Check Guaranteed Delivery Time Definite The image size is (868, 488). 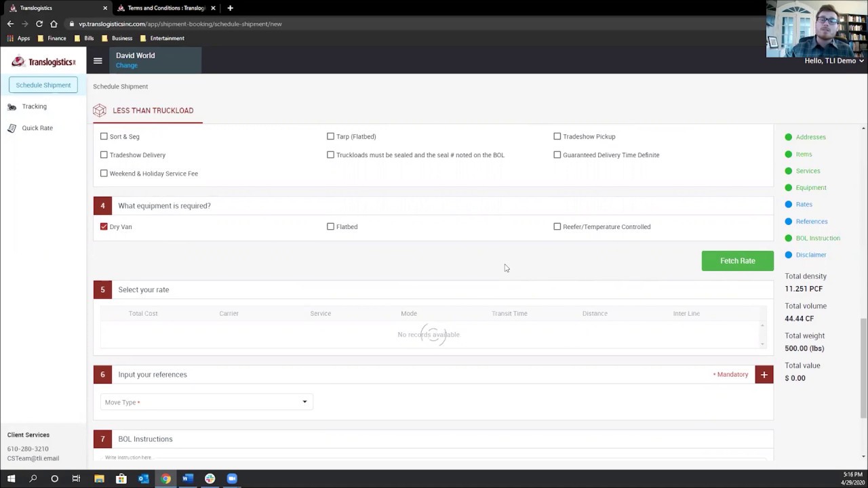(x=557, y=155)
